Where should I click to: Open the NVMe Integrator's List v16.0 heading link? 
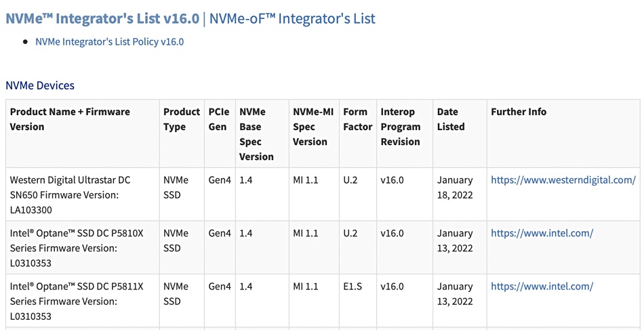pos(102,19)
